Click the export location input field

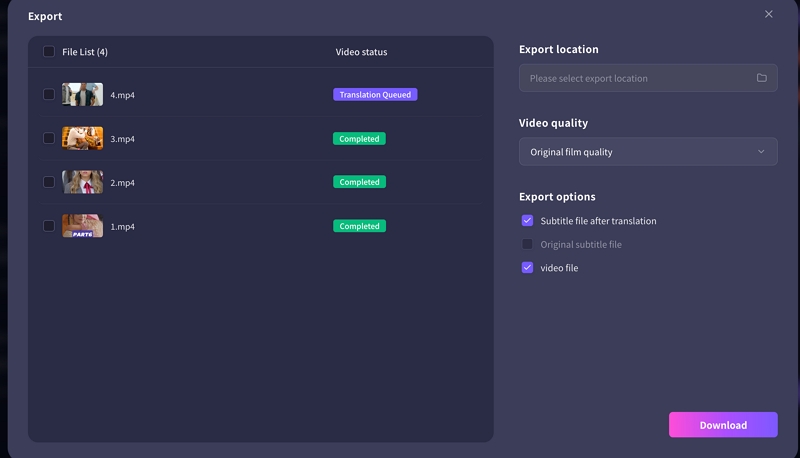point(635,78)
